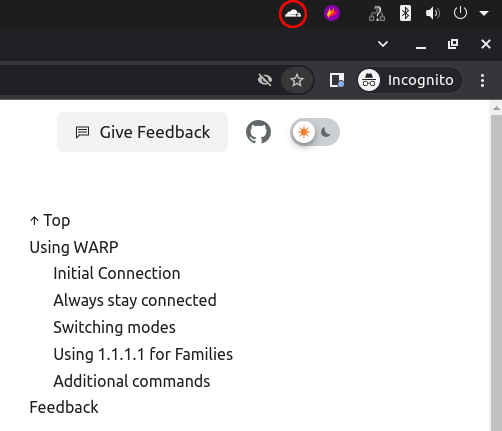The image size is (502, 431).
Task: Open the tab search chevron dropdown
Action: 383,44
